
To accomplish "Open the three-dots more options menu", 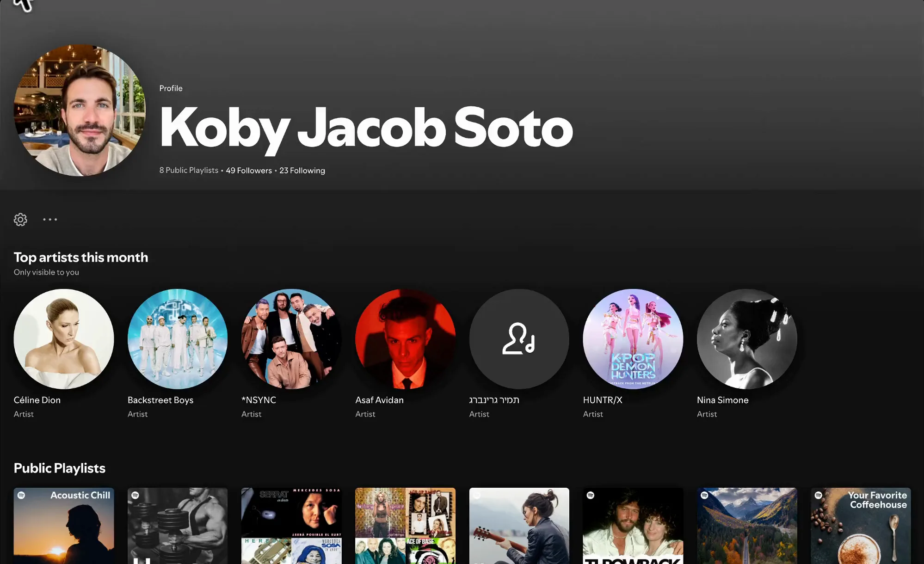I will 50,220.
